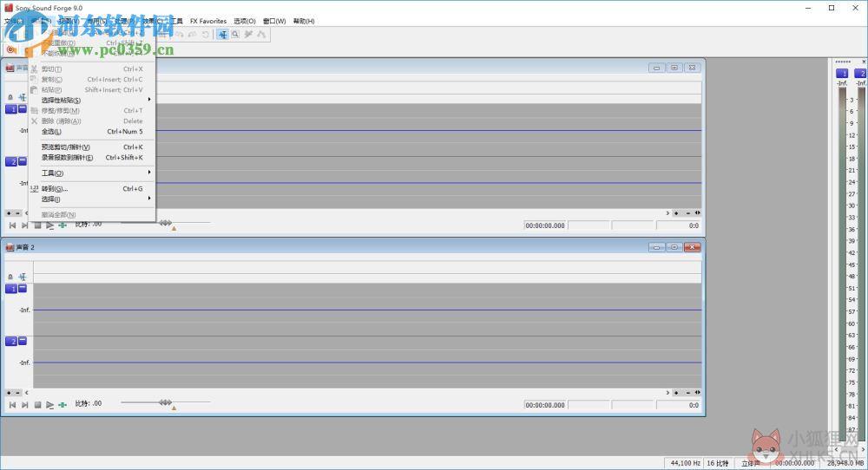Click the upper window scrub rate slider
The image size is (868, 470).
[166, 222]
